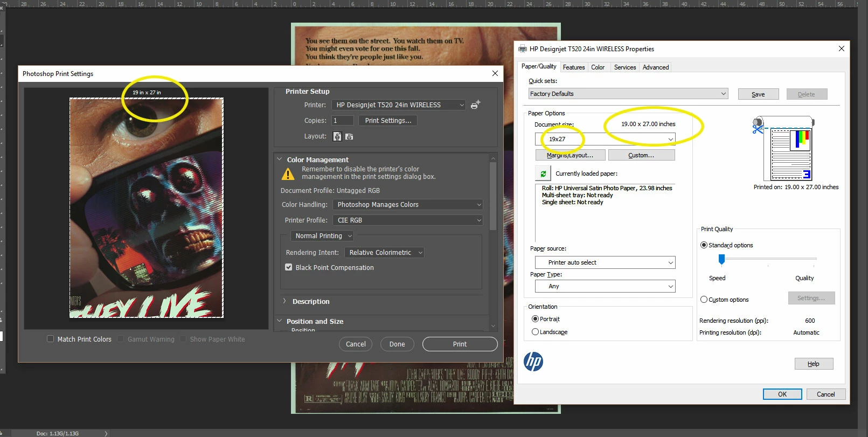Open Printer Profile CIE RGB dropdown
The height and width of the screenshot is (437, 868).
coord(407,220)
